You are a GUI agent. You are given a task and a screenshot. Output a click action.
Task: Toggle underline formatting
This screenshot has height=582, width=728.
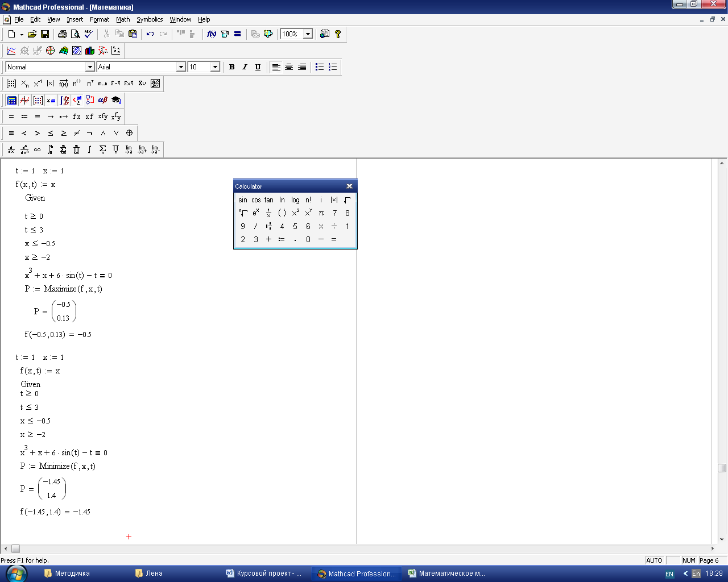(x=258, y=67)
